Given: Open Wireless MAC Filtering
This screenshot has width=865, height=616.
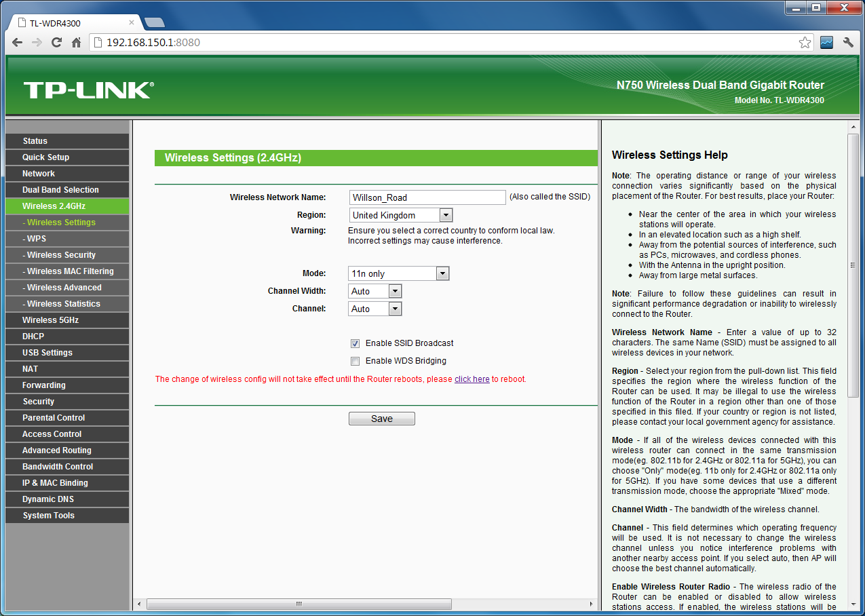Looking at the screenshot, I should pyautogui.click(x=66, y=271).
